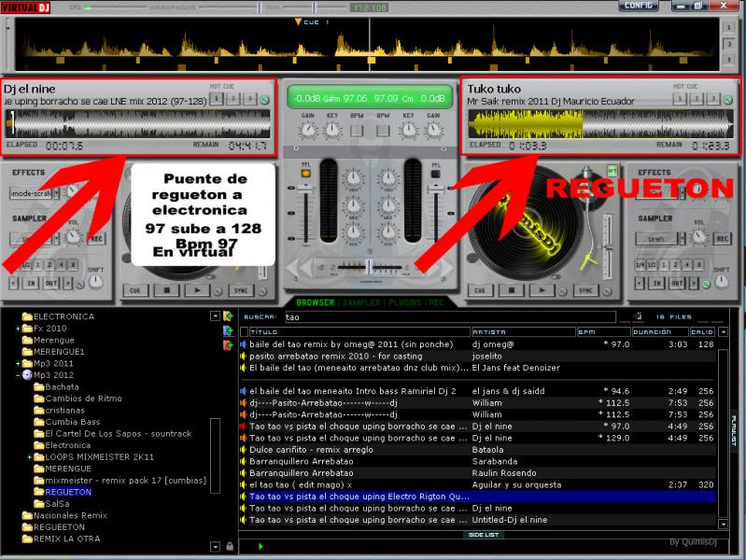746x560 pixels.
Task: Sort the list by the BPM column
Action: pos(603,331)
